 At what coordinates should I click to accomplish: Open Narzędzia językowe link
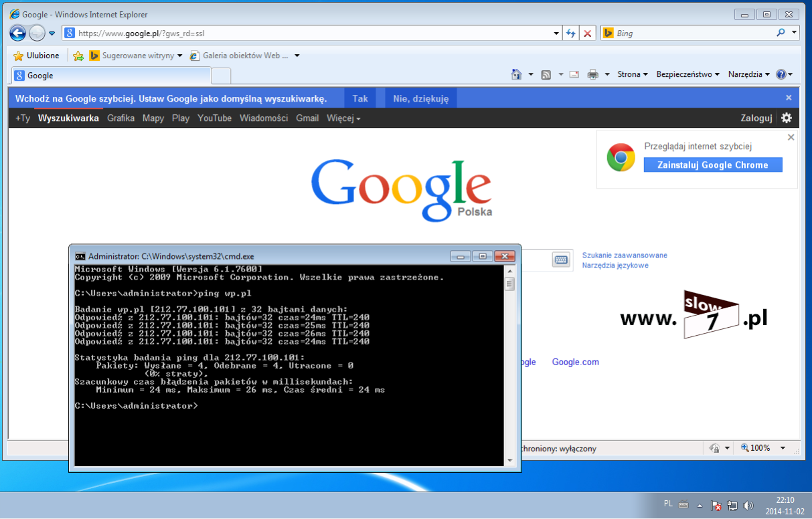(615, 266)
